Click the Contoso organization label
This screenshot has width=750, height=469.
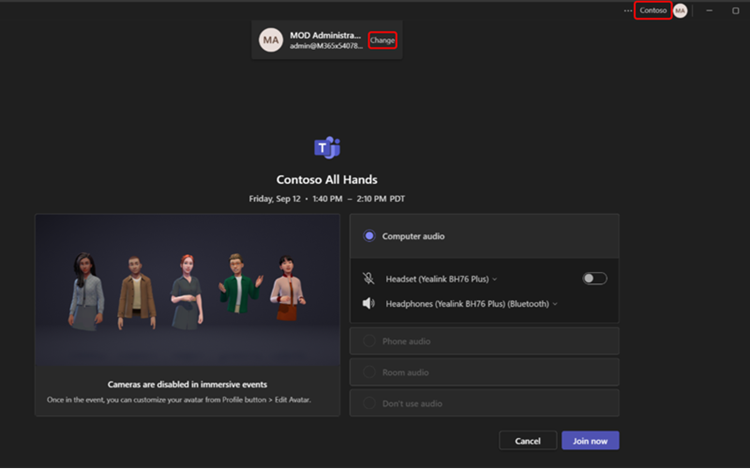pos(653,10)
